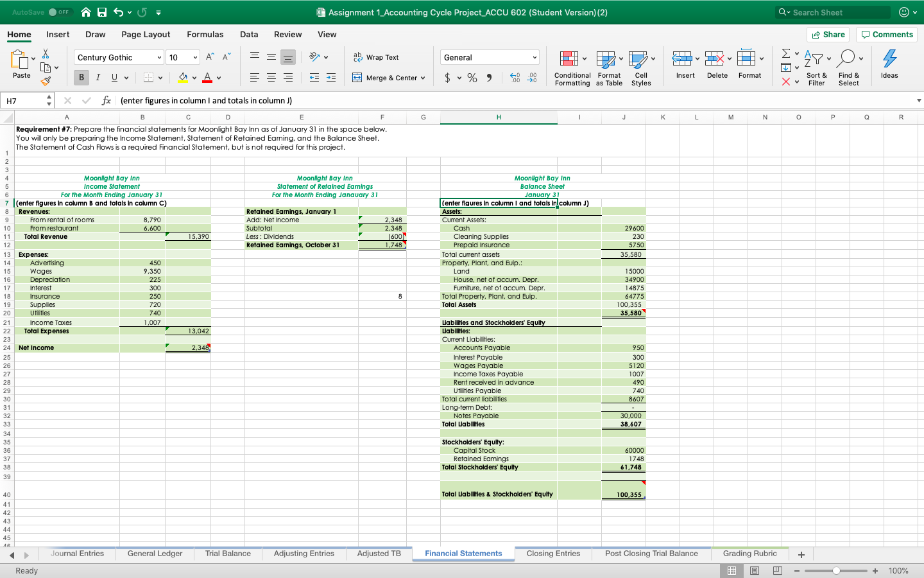Toggle italic formatting on
924x578 pixels.
point(97,77)
